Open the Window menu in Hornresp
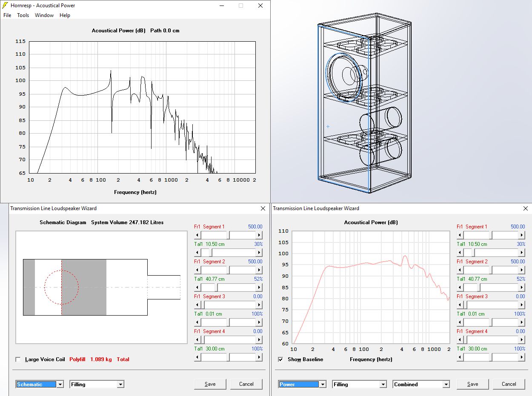Viewport: 532px width, 396px height. (44, 15)
